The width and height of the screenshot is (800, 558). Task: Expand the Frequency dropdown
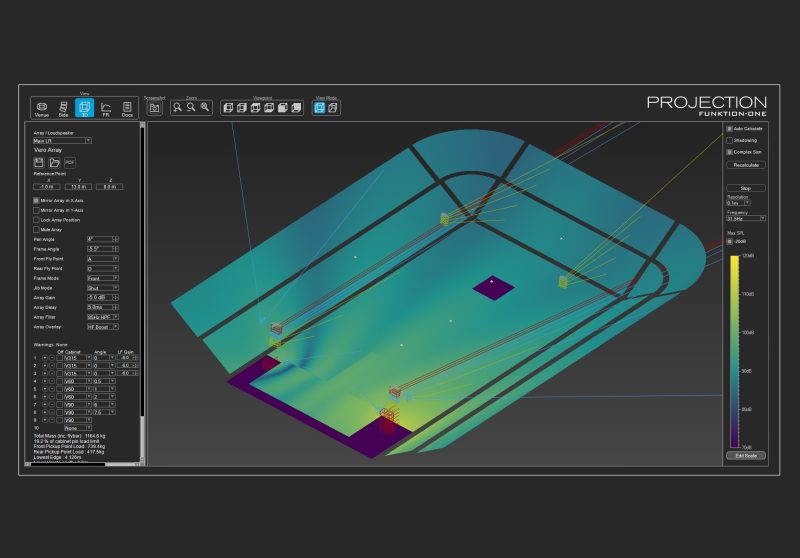tap(746, 218)
